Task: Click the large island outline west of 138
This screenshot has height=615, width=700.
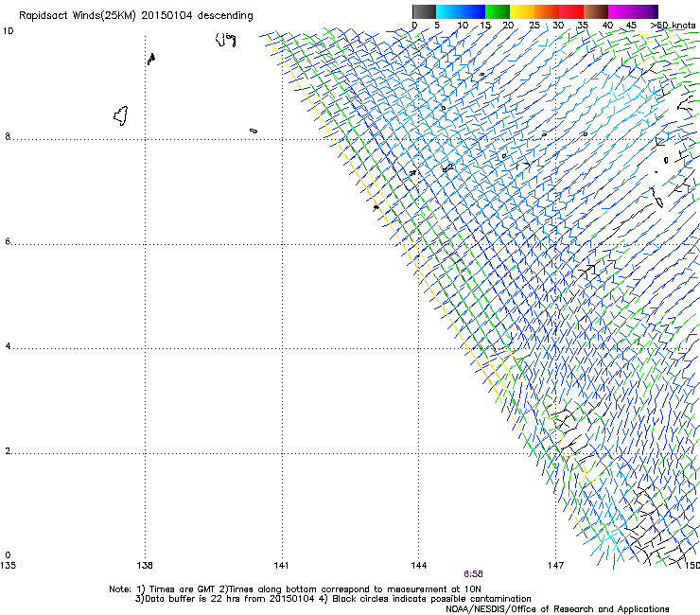Action: pos(121,115)
